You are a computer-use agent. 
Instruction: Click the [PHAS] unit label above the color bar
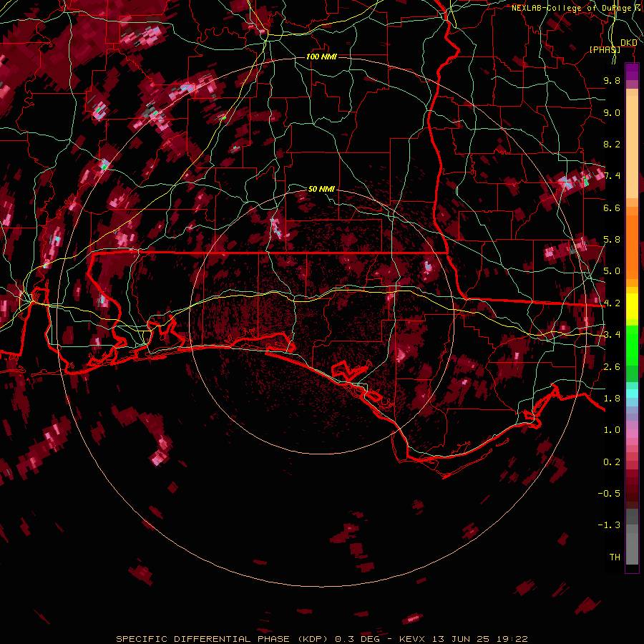(x=605, y=50)
